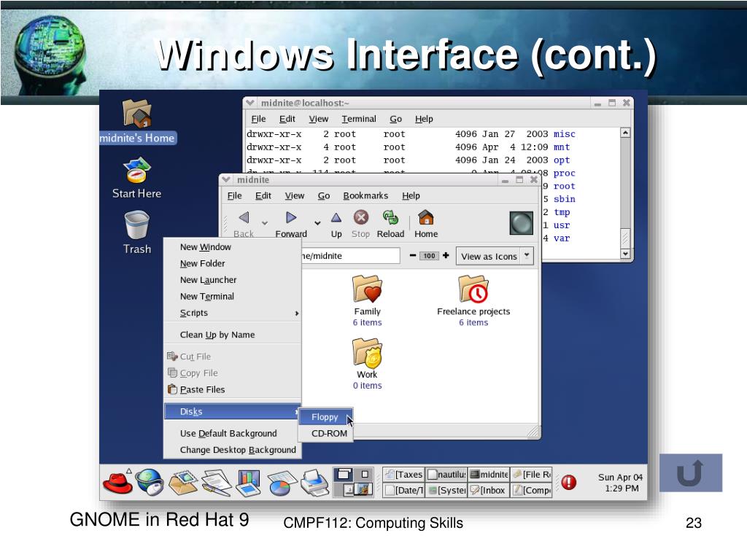Choose Floppy in the Disks submenu
Screen dimensions: 747x560
(x=325, y=417)
